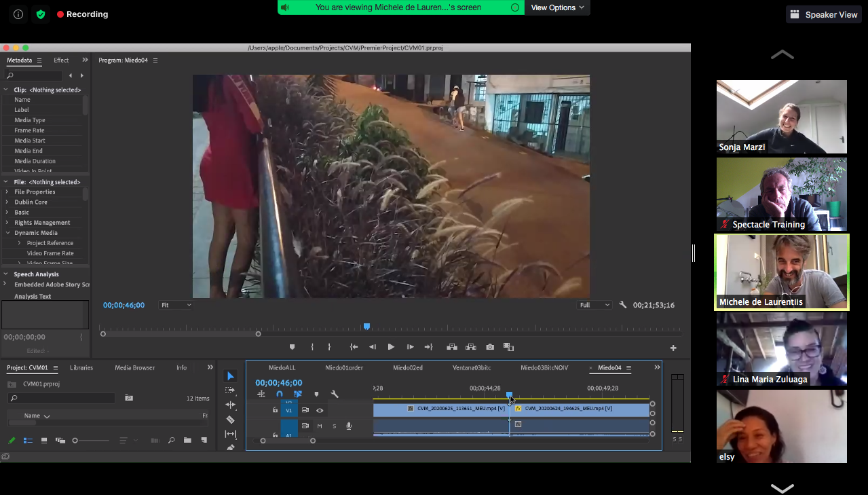Screen dimensions: 868x495
Task: Click the Add Marker button under the monitor
Action: pyautogui.click(x=293, y=347)
